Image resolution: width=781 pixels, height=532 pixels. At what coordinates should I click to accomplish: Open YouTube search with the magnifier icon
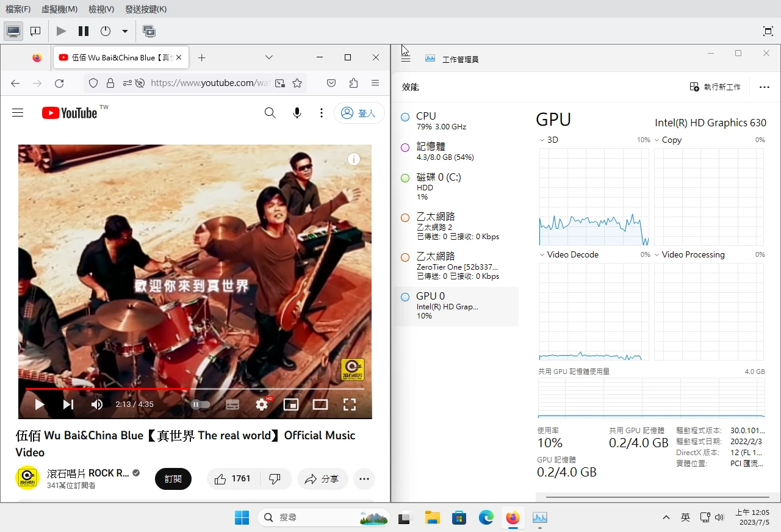tap(270, 113)
